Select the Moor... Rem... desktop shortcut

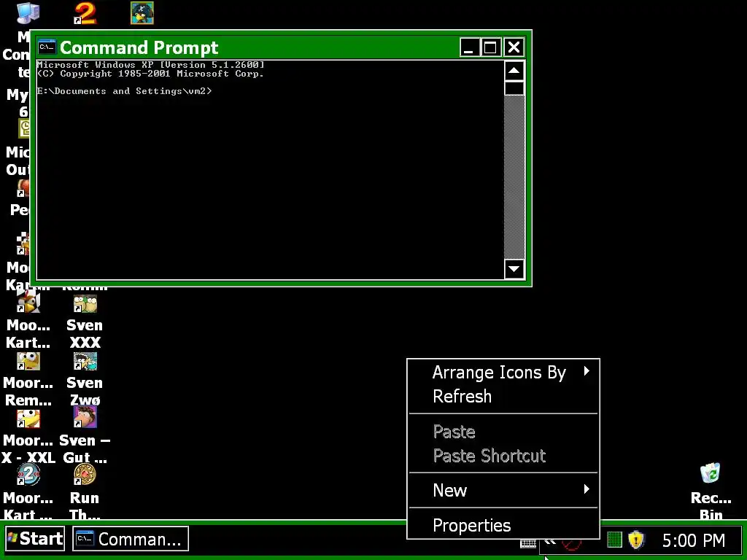tap(28, 362)
